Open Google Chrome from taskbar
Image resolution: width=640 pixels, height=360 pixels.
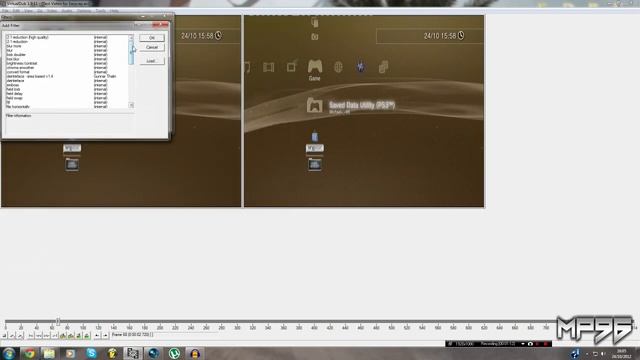click(x=29, y=353)
